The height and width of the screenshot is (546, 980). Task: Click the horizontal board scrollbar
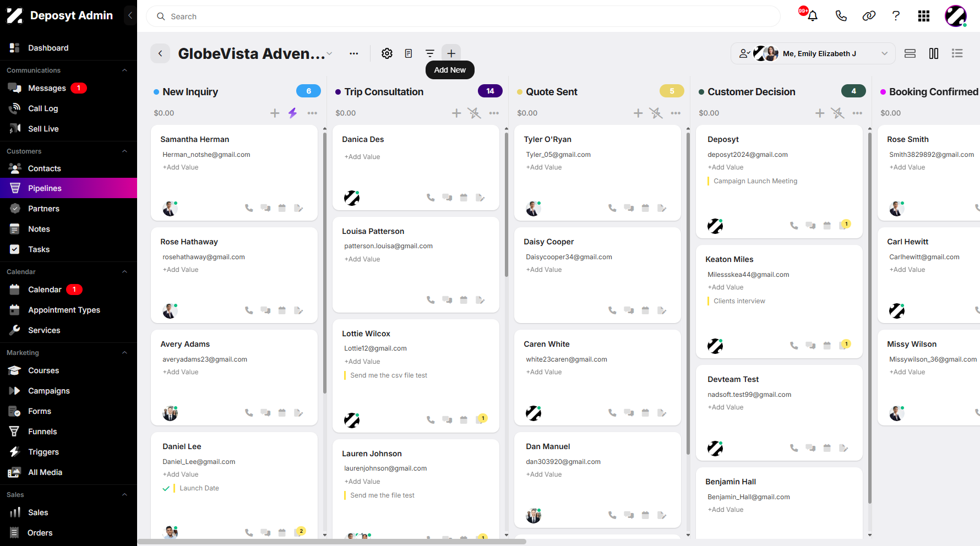coord(331,542)
